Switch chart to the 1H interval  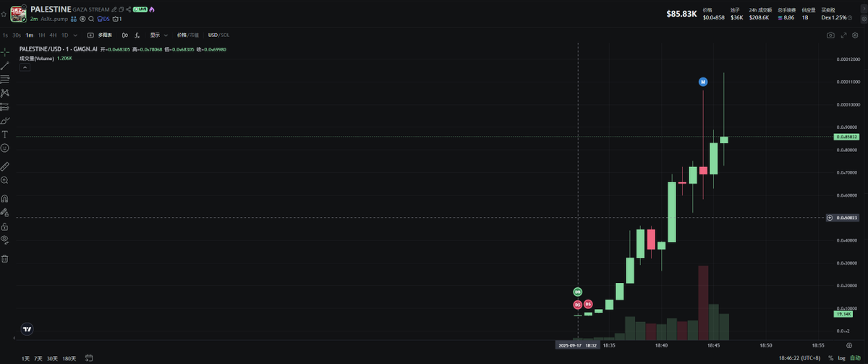(x=41, y=35)
